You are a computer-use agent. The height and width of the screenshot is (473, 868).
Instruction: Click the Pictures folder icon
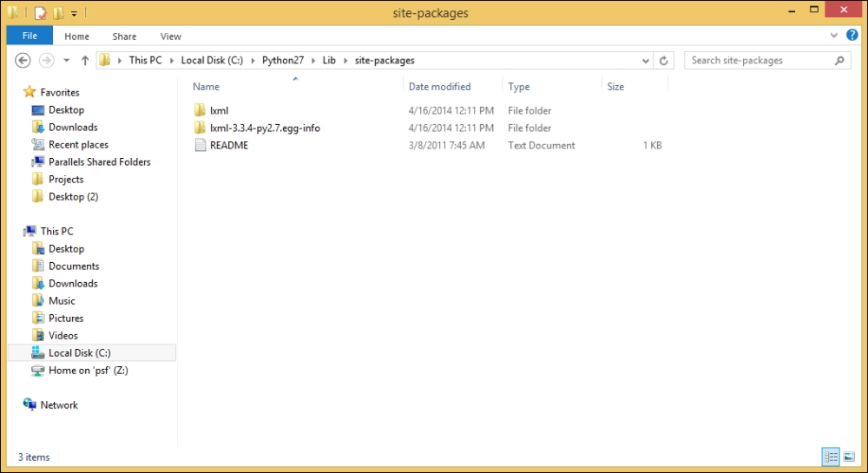click(x=37, y=319)
